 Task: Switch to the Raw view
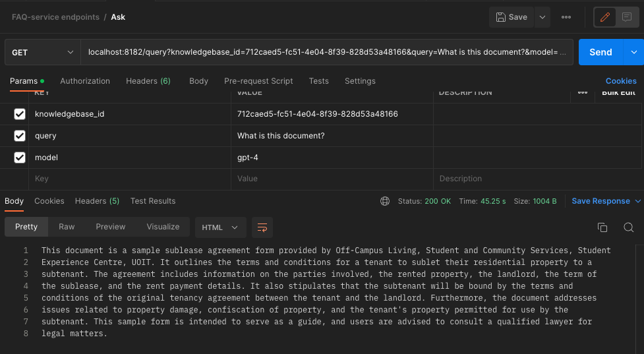pyautogui.click(x=67, y=227)
